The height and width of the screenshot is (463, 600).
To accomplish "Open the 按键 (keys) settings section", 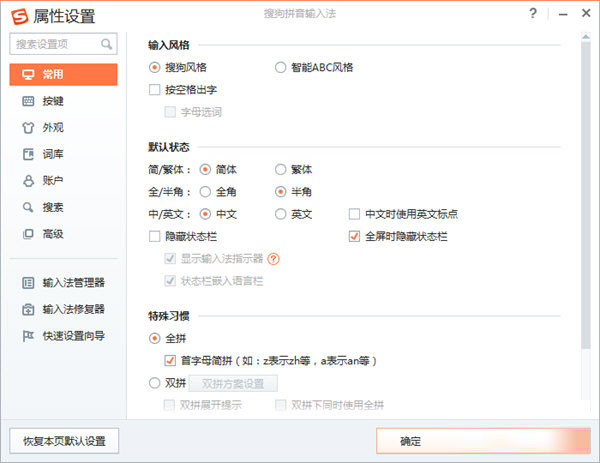I will (x=52, y=101).
